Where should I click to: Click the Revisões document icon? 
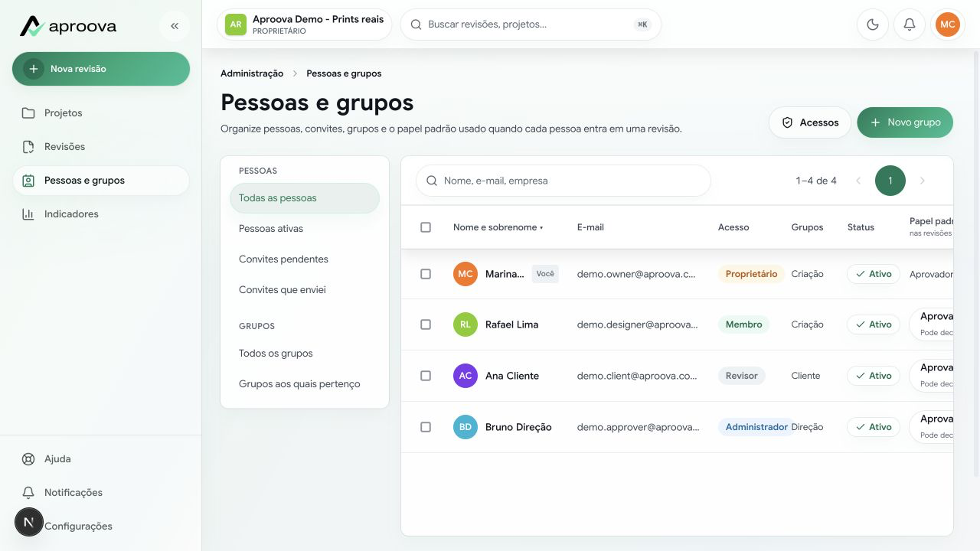click(28, 147)
